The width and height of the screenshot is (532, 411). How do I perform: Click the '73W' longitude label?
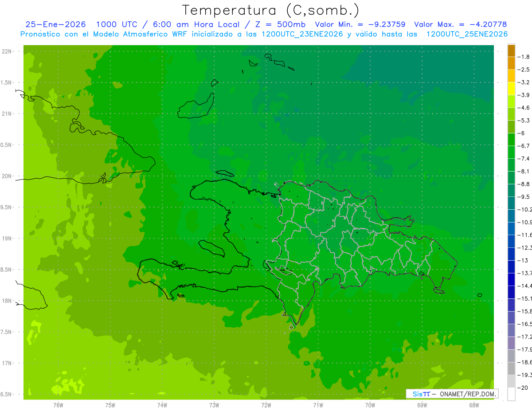(214, 405)
